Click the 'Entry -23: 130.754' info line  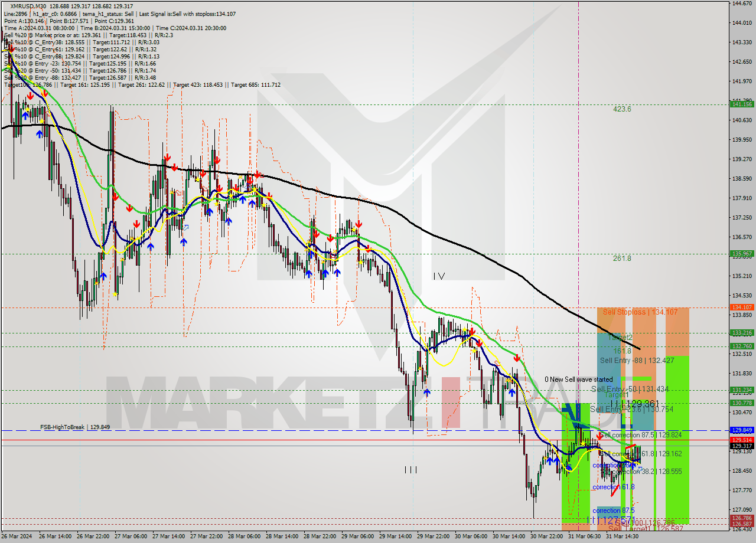(x=80, y=63)
